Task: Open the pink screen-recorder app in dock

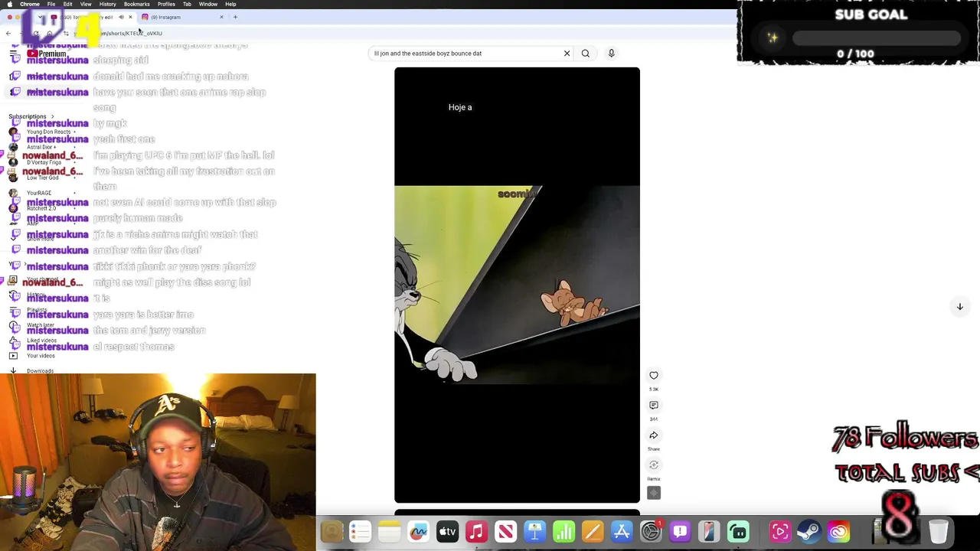Action: [x=780, y=532]
